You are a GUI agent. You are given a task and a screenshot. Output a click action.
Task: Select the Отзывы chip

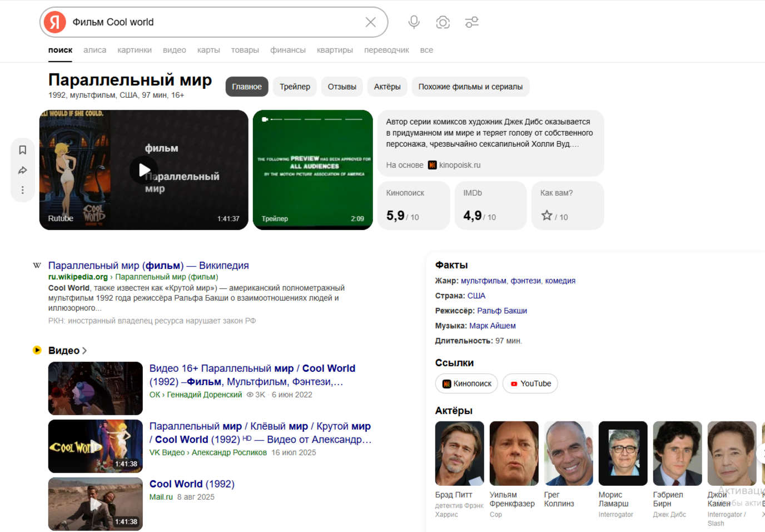pos(342,87)
